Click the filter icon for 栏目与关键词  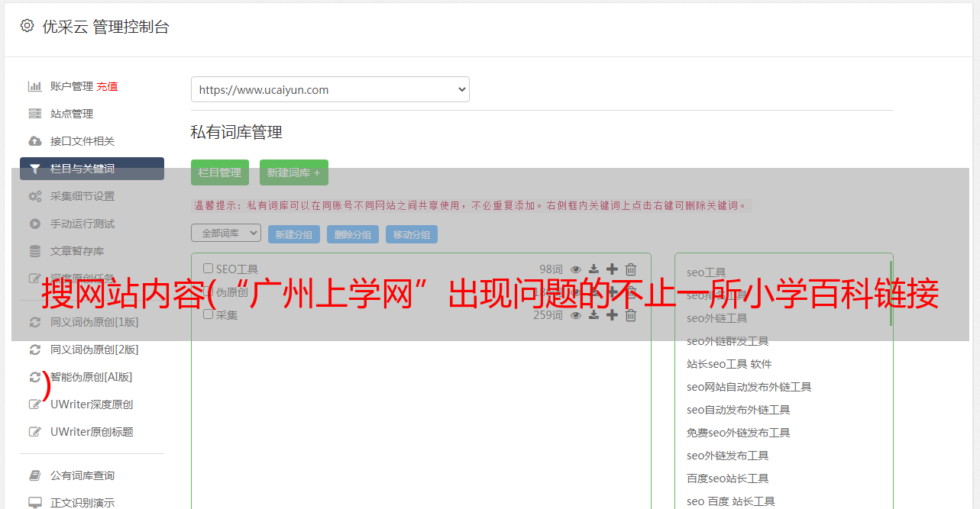[34, 169]
